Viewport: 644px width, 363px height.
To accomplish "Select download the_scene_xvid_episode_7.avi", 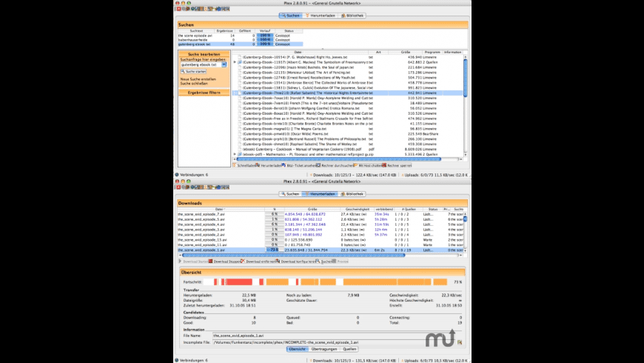I will [x=321, y=214].
